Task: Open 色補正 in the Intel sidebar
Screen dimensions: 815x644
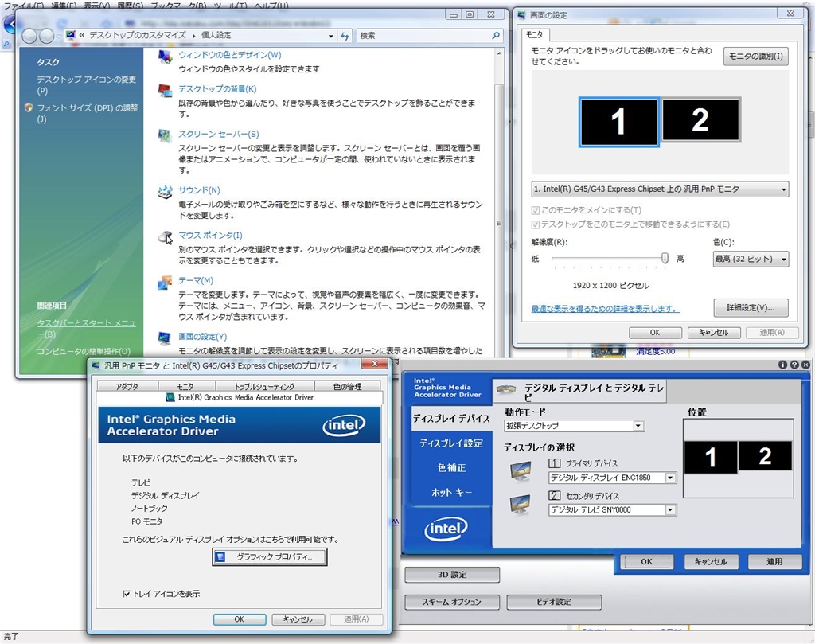Action: pos(451,468)
